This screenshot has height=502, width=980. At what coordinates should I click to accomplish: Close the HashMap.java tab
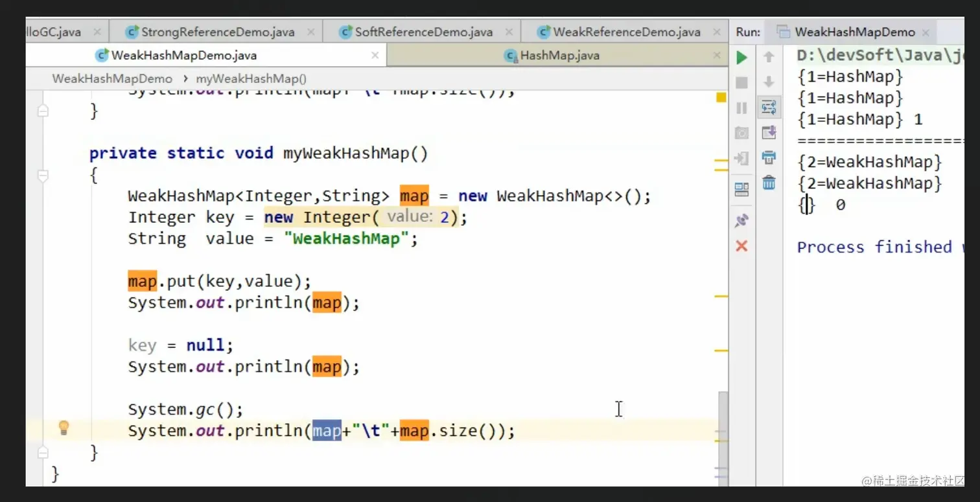coord(717,56)
